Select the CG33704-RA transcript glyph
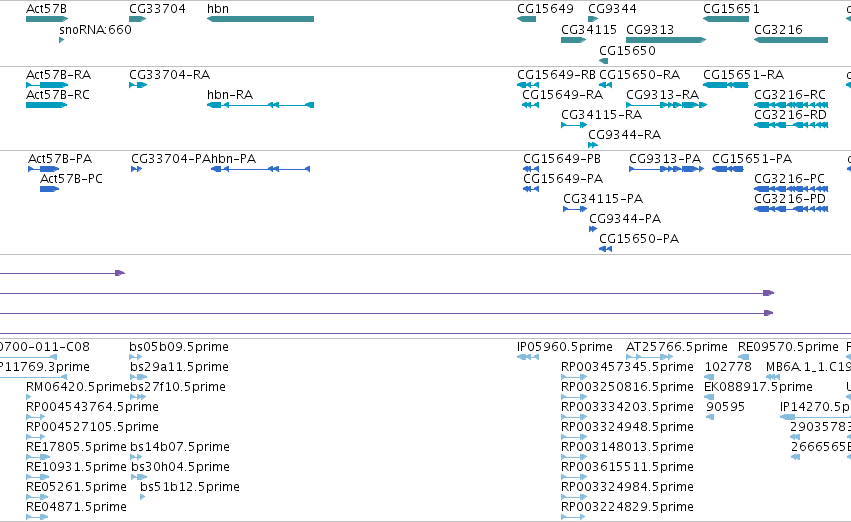 138,85
